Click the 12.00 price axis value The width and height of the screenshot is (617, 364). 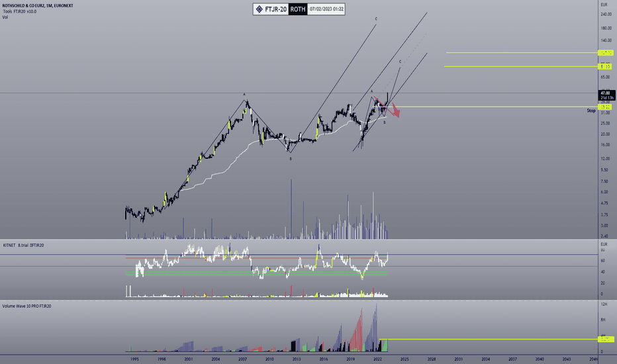(x=606, y=159)
